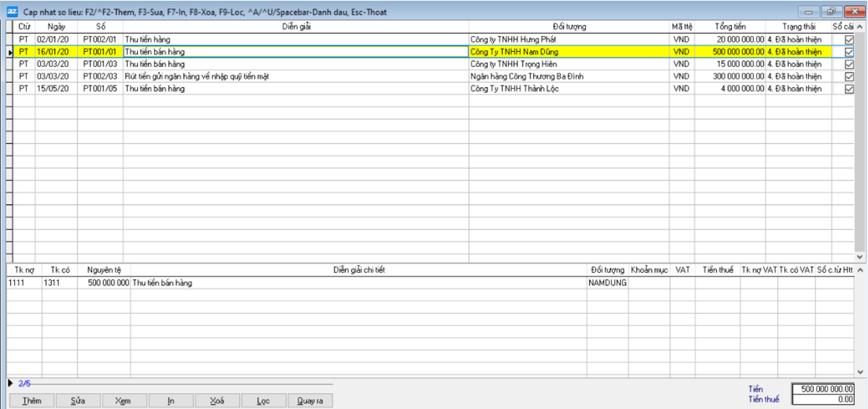
Task: Sort by the Ngày column header
Action: pos(56,27)
